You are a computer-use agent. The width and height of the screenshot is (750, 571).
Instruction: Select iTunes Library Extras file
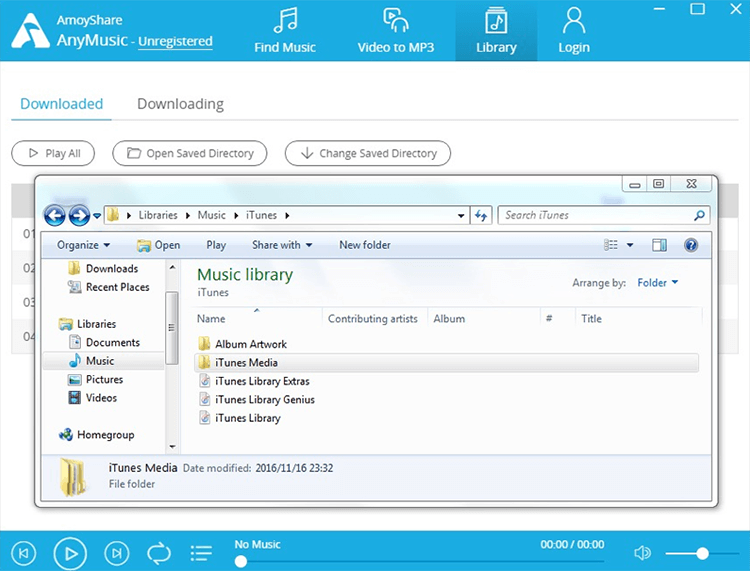coord(254,381)
